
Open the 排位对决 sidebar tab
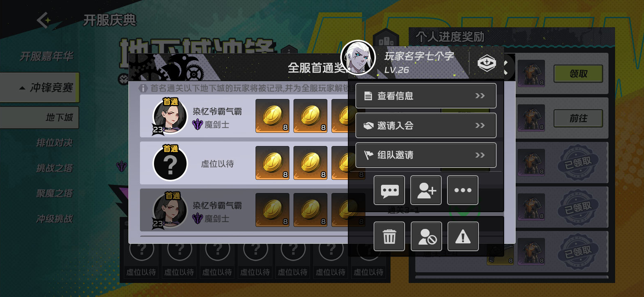click(54, 143)
